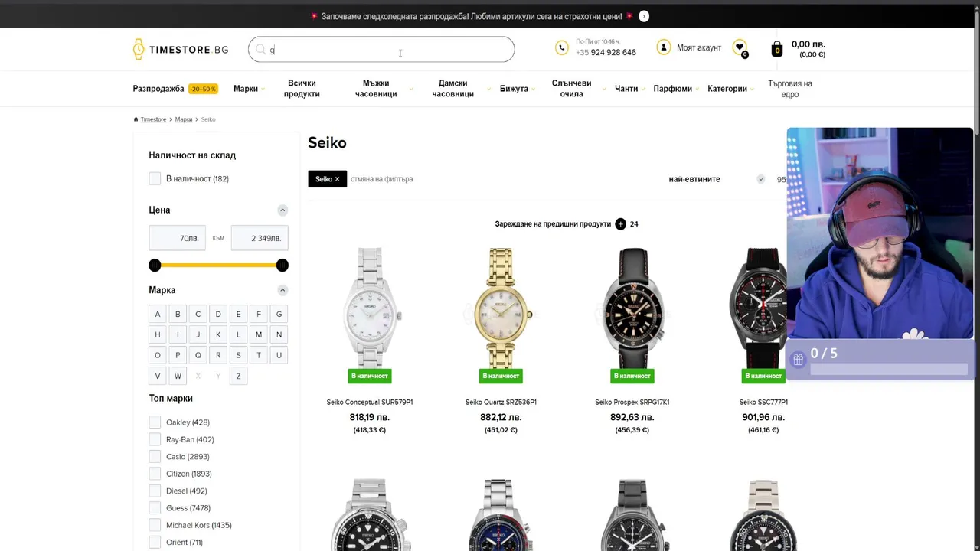This screenshot has height=551, width=980.
Task: Open the shopping cart bag icon
Action: coord(777,49)
